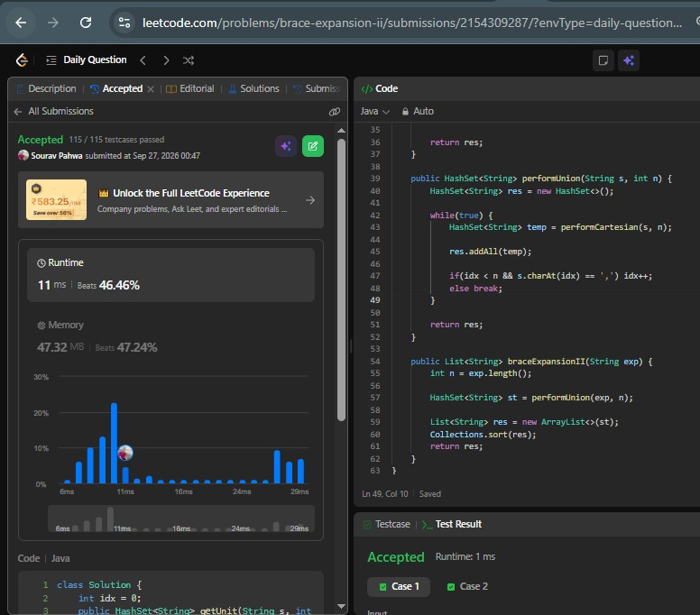Reload the page
Screen dimensions: 700x615
point(86,23)
